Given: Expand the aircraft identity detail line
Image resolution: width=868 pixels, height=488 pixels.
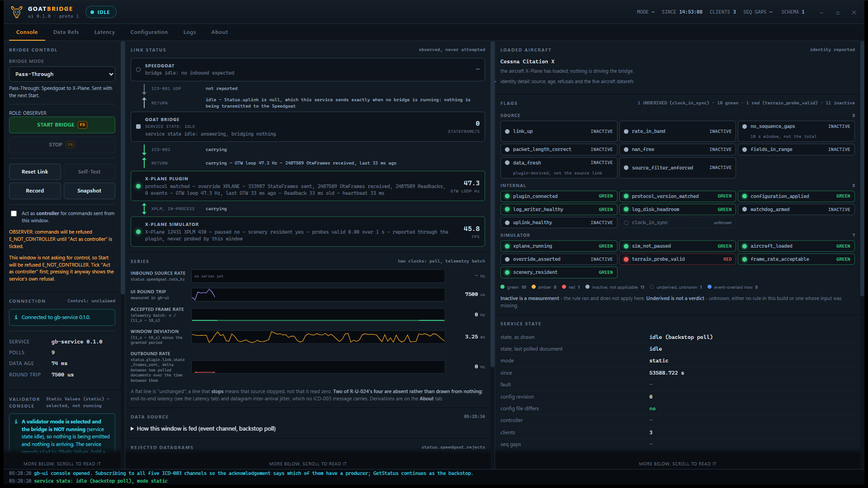Looking at the screenshot, I should click(x=567, y=82).
